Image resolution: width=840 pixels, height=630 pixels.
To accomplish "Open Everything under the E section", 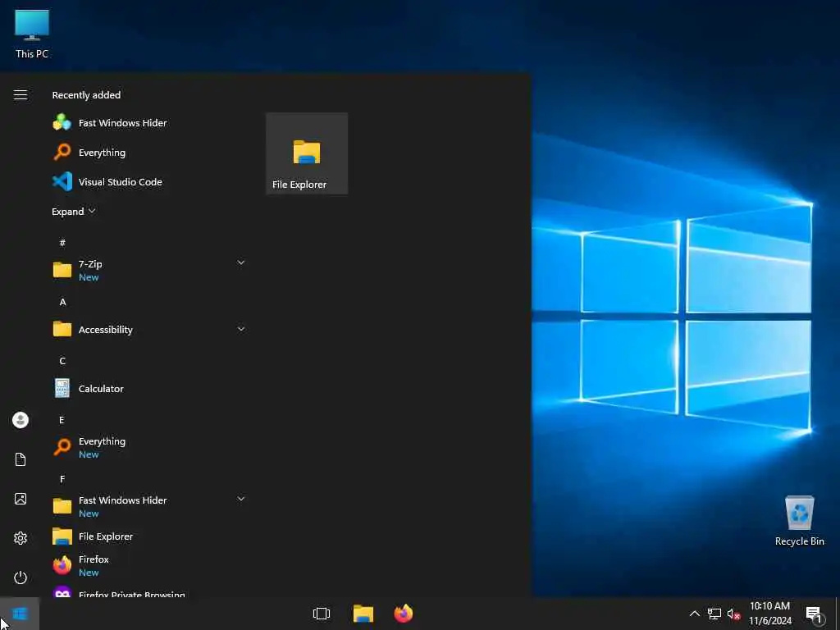I will [x=149, y=447].
